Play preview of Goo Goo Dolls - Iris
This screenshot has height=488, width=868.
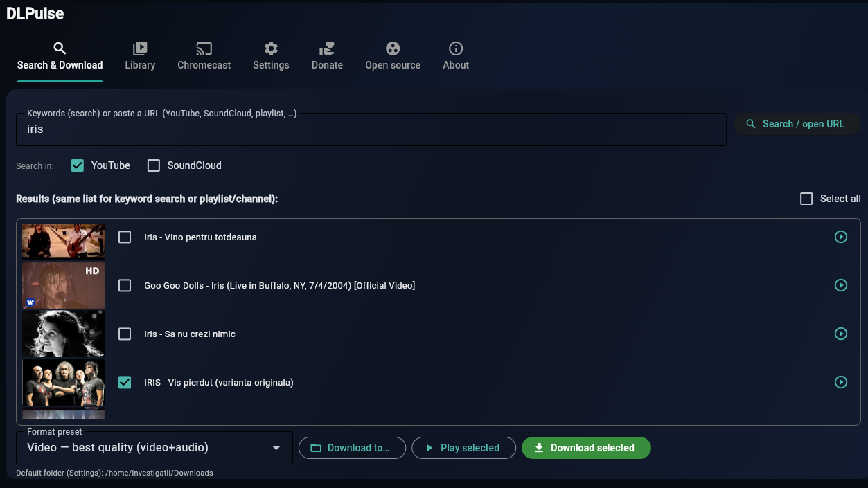click(x=841, y=285)
